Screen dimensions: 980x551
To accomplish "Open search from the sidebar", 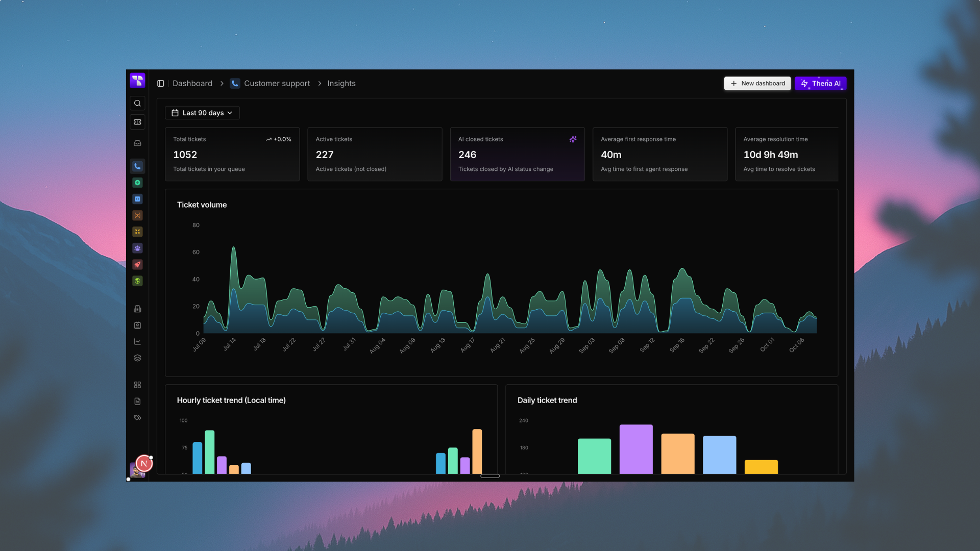I will coord(137,104).
